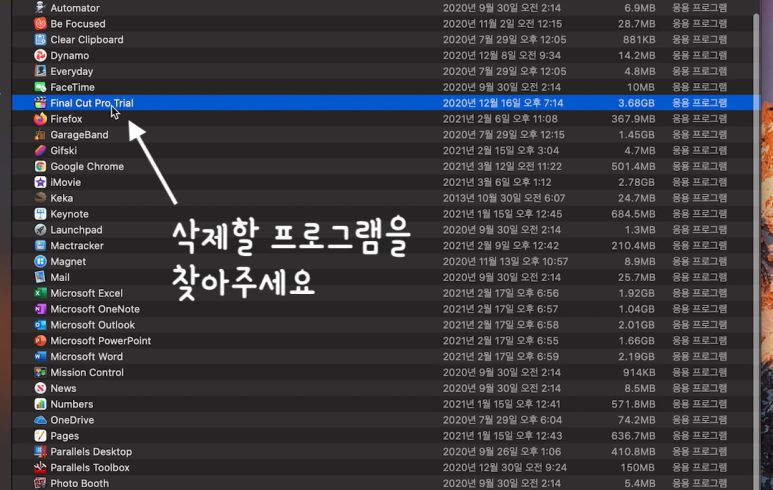Screen dimensions: 773x490
Task: Click the 응용 프로그램 kind in Numbers row
Action: (700, 404)
